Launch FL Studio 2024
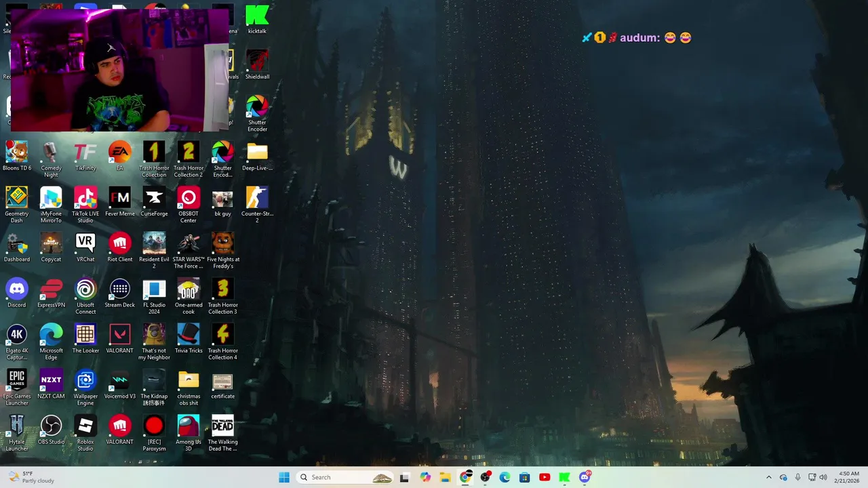 (x=154, y=296)
